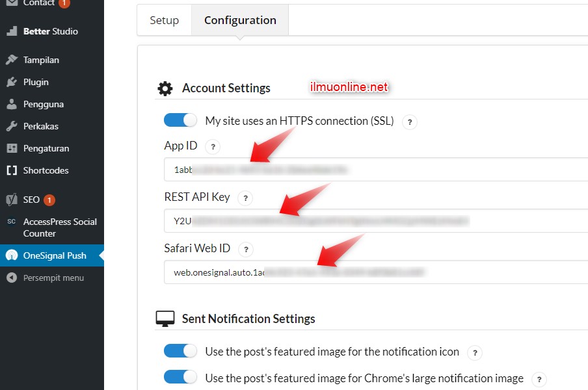Open OneSignal Push menu item
The width and height of the screenshot is (588, 390).
(x=55, y=255)
